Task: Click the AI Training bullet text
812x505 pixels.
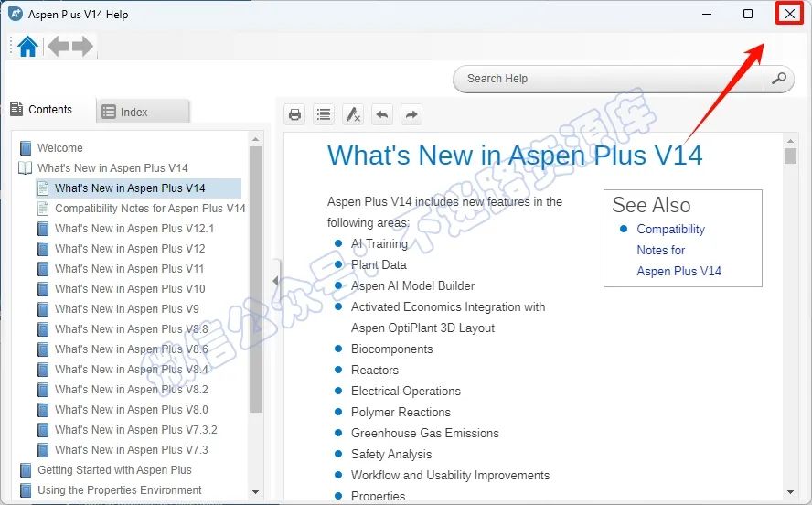Action: click(x=379, y=243)
